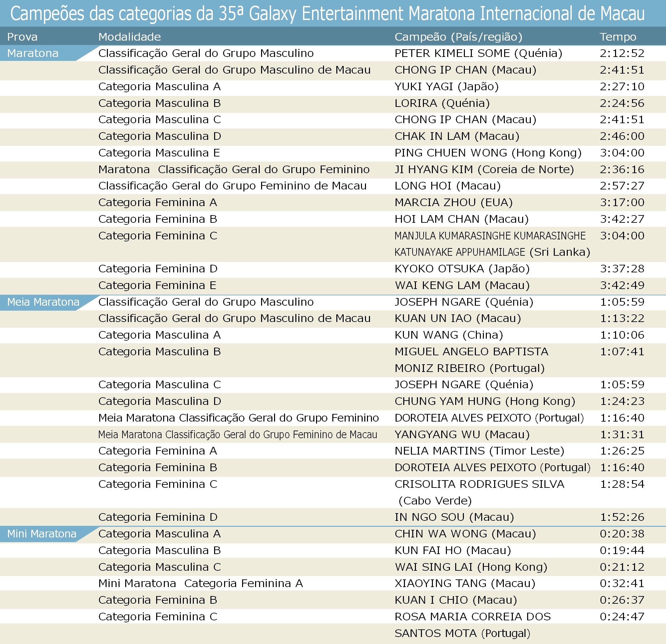Screen dimensions: 666x644
Task: Select the 'Mini Maratona' section label
Action: pyautogui.click(x=42, y=534)
